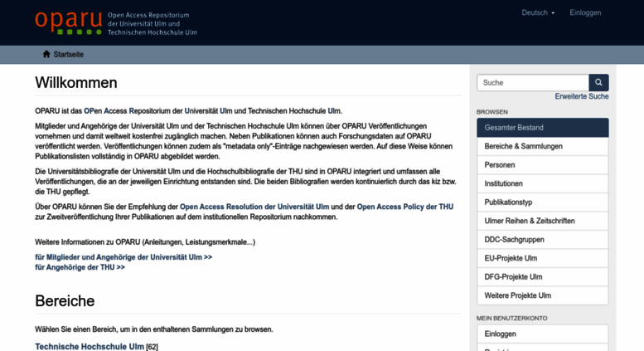Open EU-Projekte Ulm
The height and width of the screenshot is (351, 644).
tap(543, 258)
